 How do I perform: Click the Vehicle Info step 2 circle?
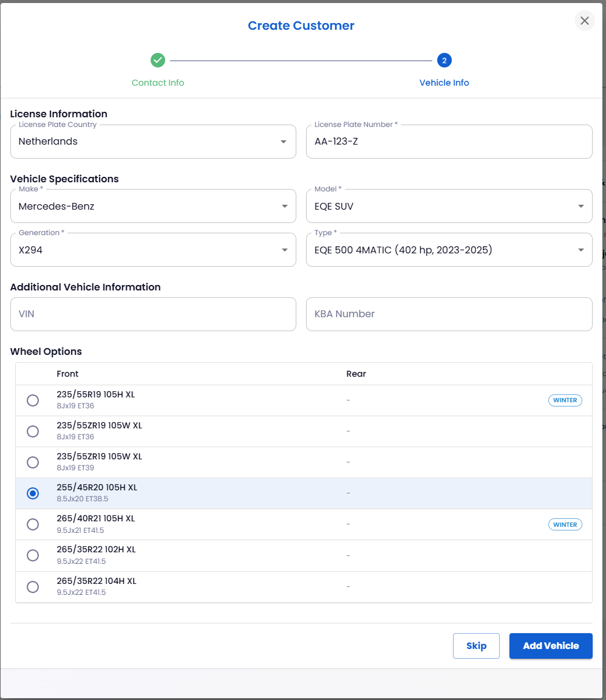click(x=444, y=60)
